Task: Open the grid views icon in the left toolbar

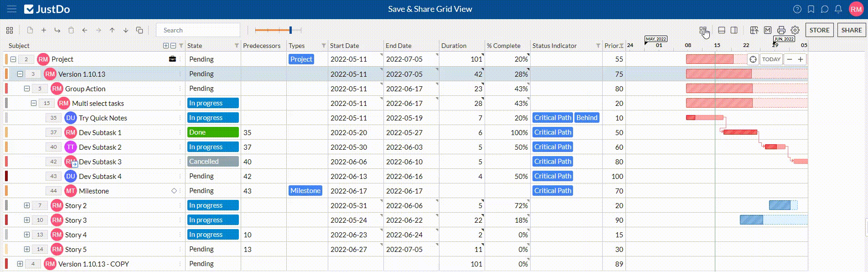Action: 10,30
